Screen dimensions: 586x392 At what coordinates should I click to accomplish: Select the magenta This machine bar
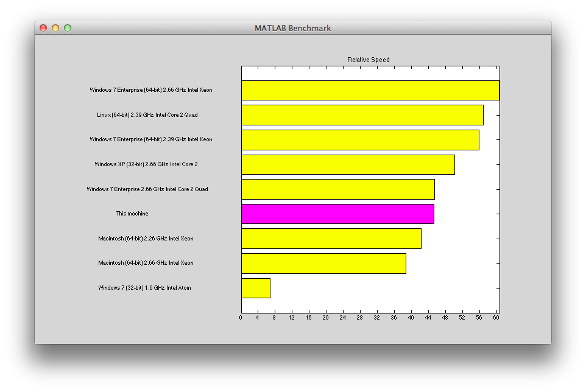[x=338, y=214]
